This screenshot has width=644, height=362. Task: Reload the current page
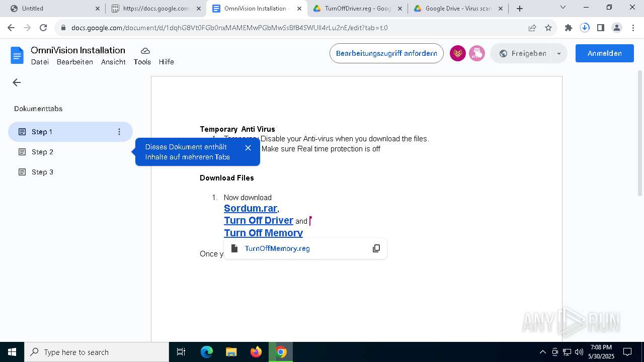43,28
